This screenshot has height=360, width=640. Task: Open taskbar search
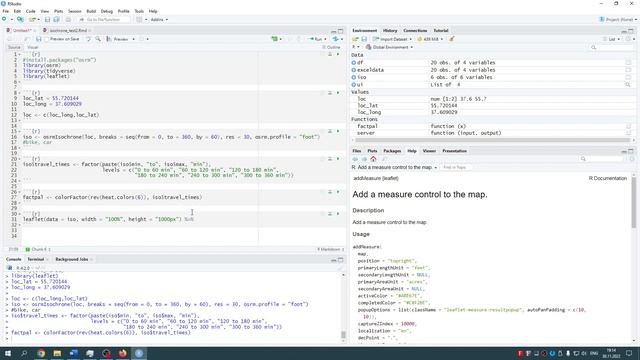(x=24, y=353)
